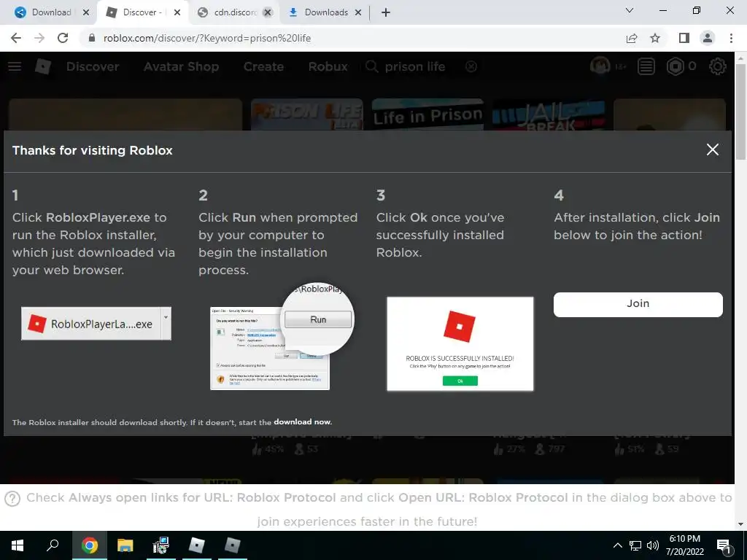Click the Roblox search magnifier icon
The width and height of the screenshot is (747, 560).
(371, 66)
